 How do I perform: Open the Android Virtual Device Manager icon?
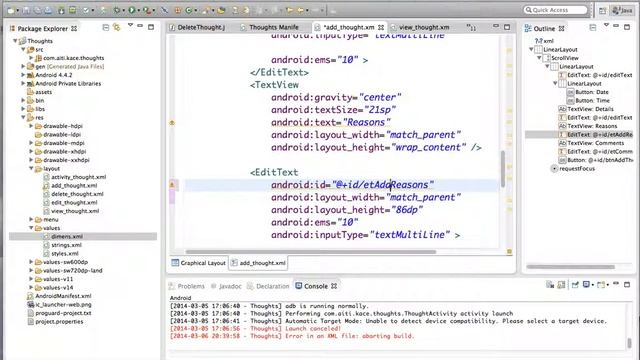(x=72, y=10)
